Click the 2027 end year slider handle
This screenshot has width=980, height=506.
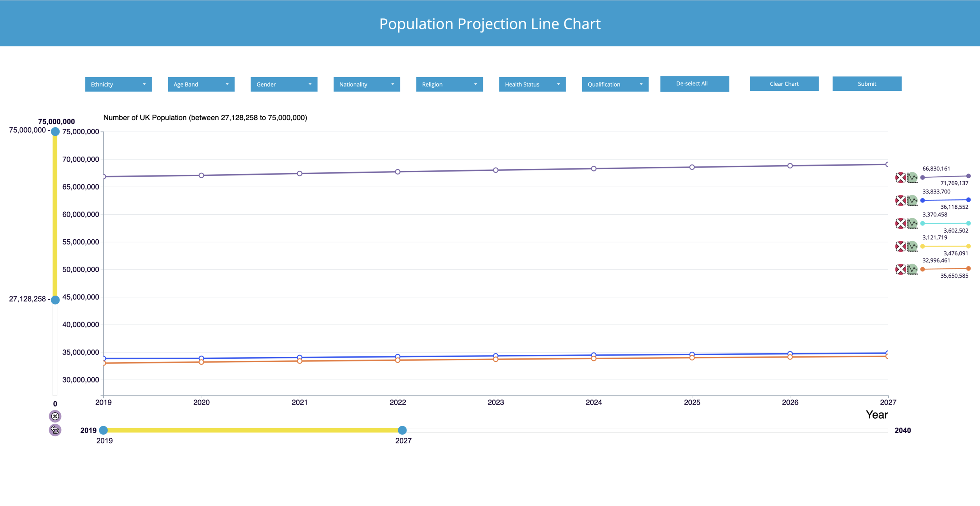click(x=402, y=430)
